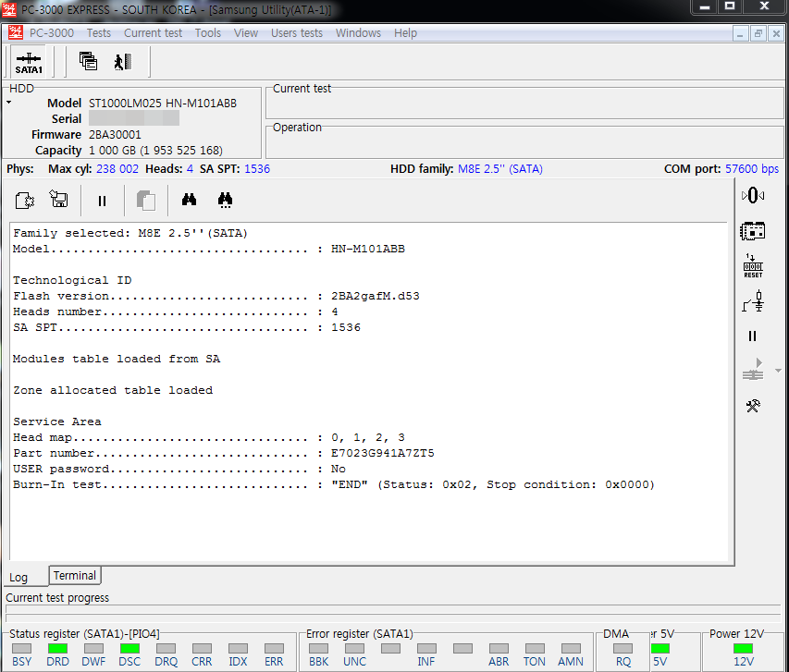Click firmware value 2BA30001
The image size is (789, 672).
tap(115, 135)
